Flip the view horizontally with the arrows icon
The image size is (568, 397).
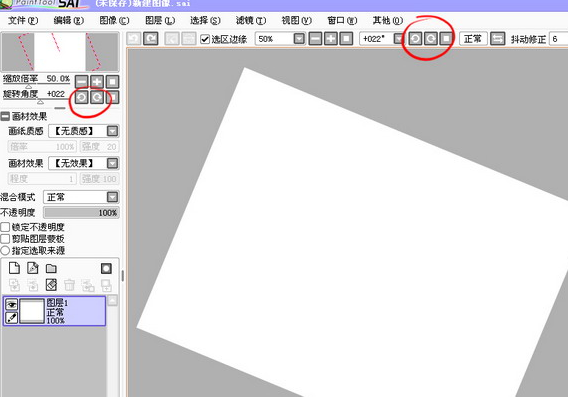tap(498, 38)
